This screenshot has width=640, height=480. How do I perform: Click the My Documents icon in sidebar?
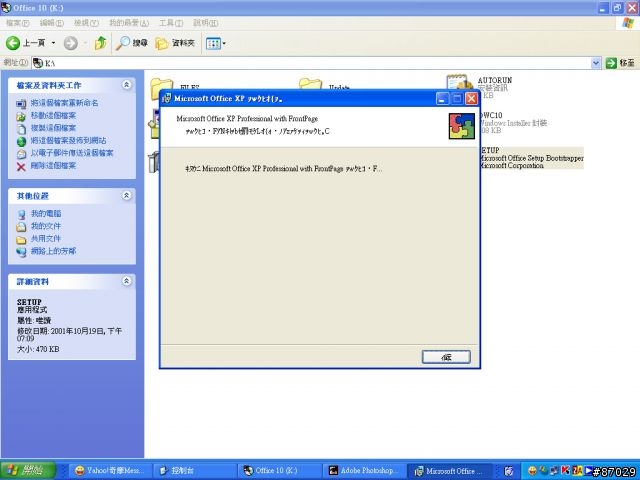pos(21,227)
